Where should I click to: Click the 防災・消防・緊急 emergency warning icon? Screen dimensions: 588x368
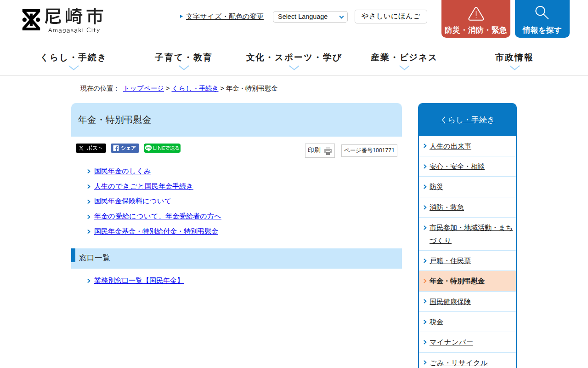pyautogui.click(x=475, y=14)
